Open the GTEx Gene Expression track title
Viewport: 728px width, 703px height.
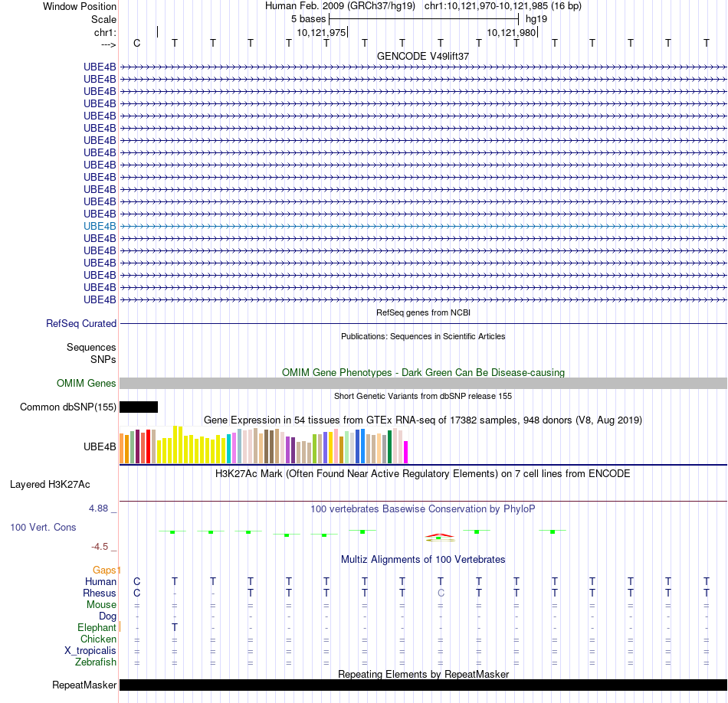pyautogui.click(x=423, y=420)
